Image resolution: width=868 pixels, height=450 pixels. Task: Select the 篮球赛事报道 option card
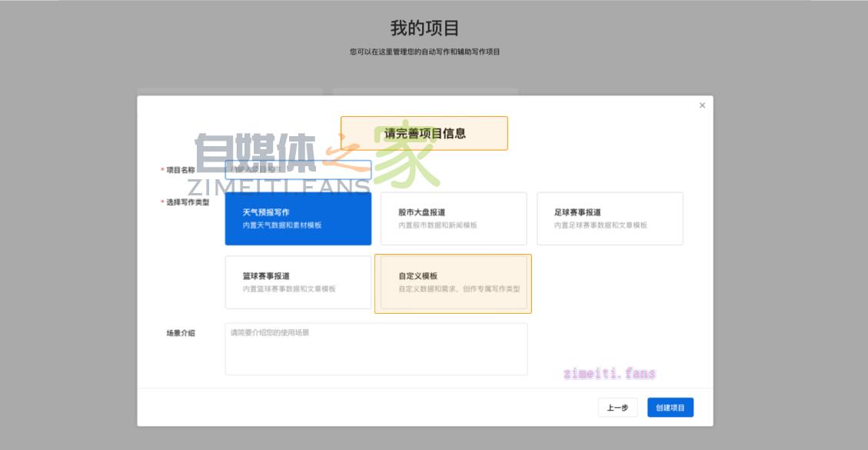click(298, 282)
